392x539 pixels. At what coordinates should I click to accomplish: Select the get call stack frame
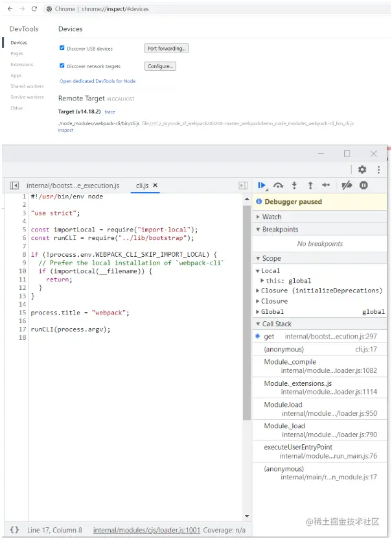(320, 337)
